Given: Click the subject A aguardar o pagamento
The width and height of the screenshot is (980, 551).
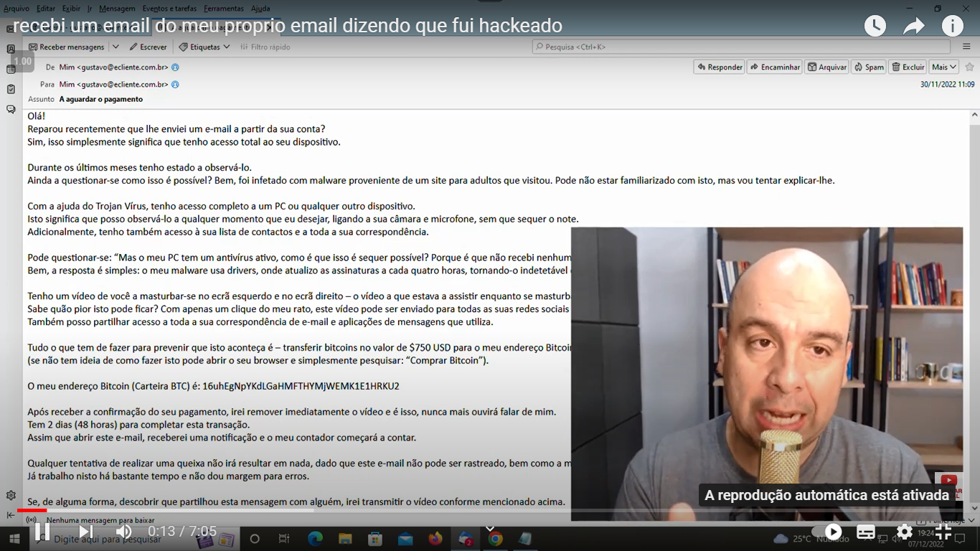Looking at the screenshot, I should (101, 99).
